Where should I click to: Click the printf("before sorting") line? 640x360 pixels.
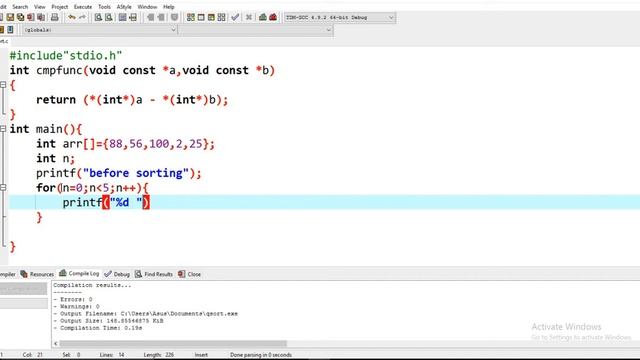[x=118, y=173]
